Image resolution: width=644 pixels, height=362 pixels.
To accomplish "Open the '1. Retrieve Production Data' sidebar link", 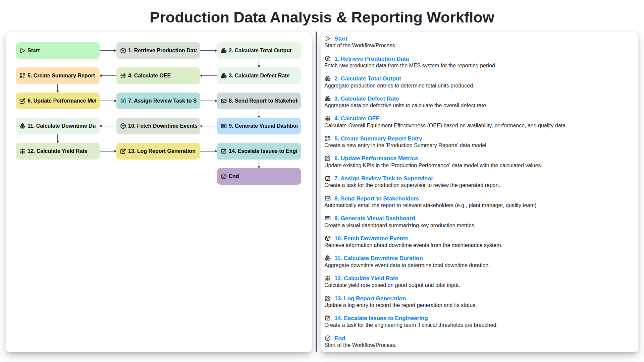I will [372, 59].
